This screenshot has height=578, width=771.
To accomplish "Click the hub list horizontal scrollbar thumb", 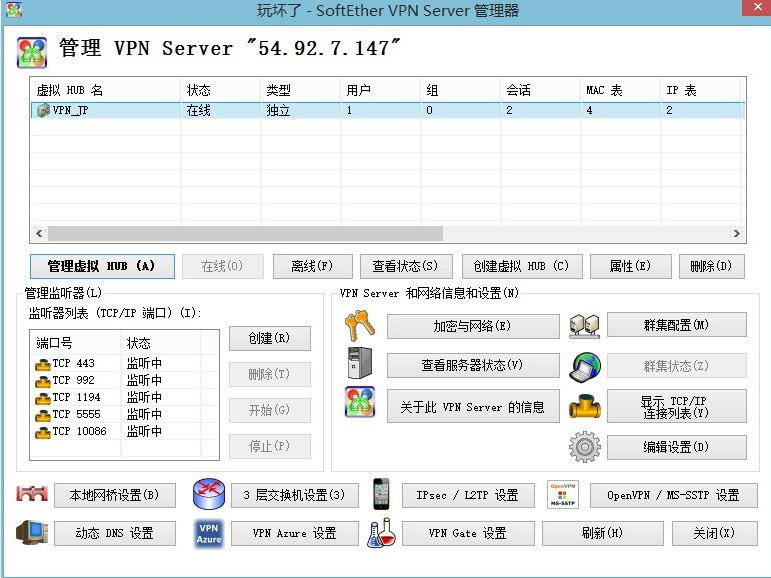I will pyautogui.click(x=245, y=233).
